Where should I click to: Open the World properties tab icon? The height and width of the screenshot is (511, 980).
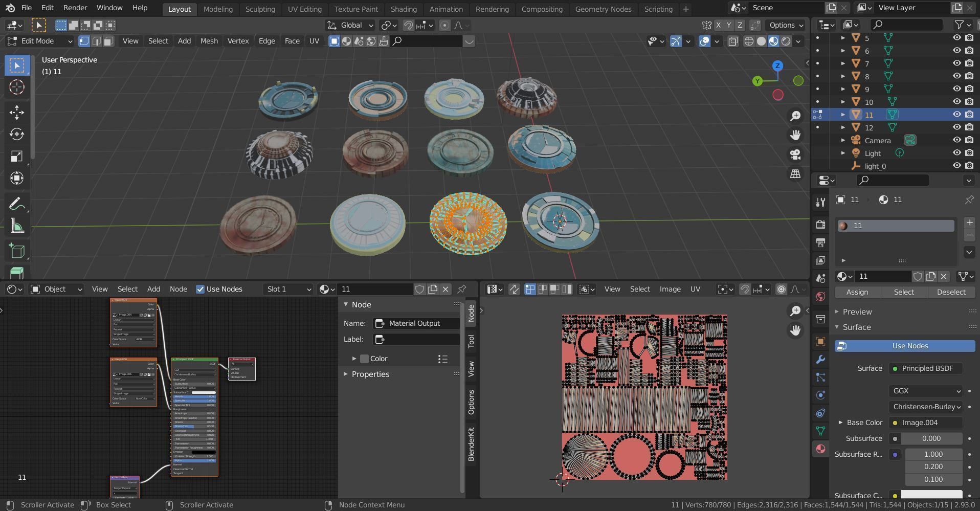821,297
